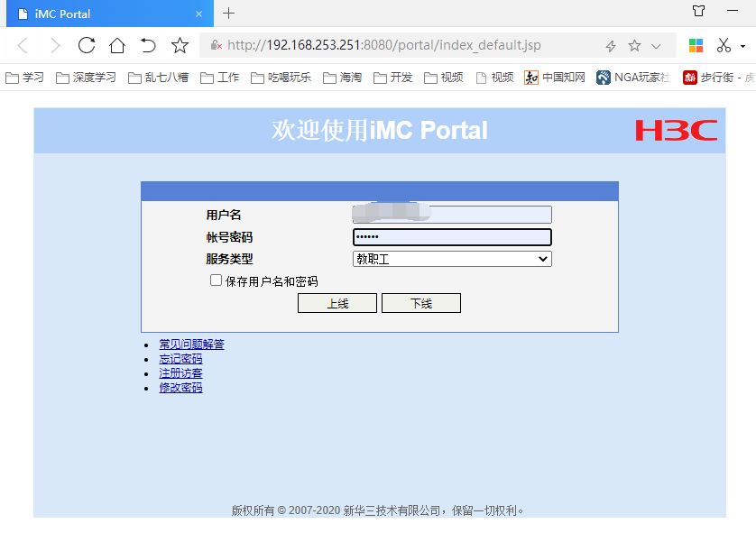This screenshot has height=533, width=756.
Task: Click the shirt skin icon in title bar
Action: pos(698,12)
